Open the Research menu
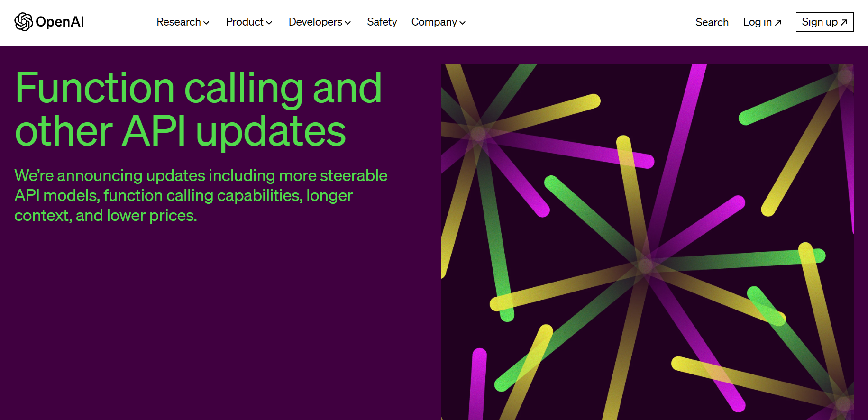The height and width of the screenshot is (420, 868). tap(179, 22)
